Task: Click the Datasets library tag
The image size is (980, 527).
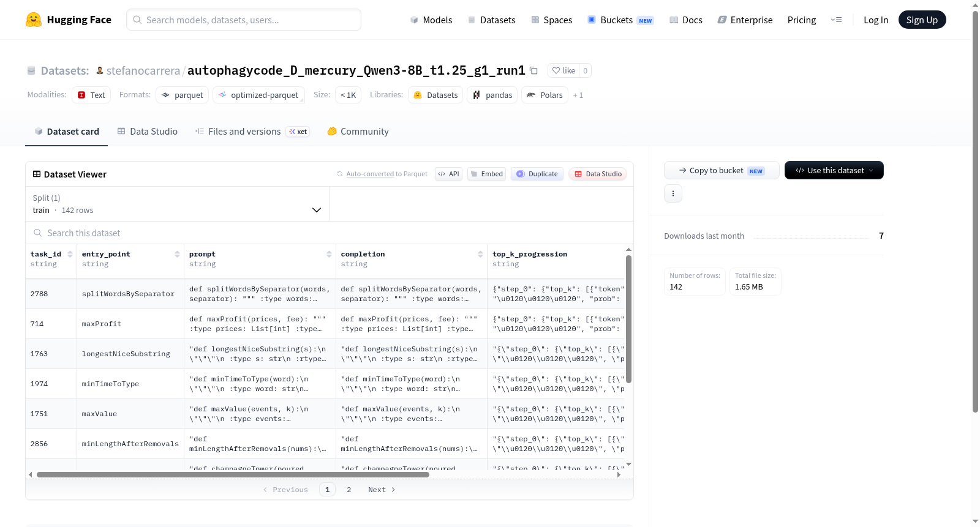Action: (x=435, y=95)
